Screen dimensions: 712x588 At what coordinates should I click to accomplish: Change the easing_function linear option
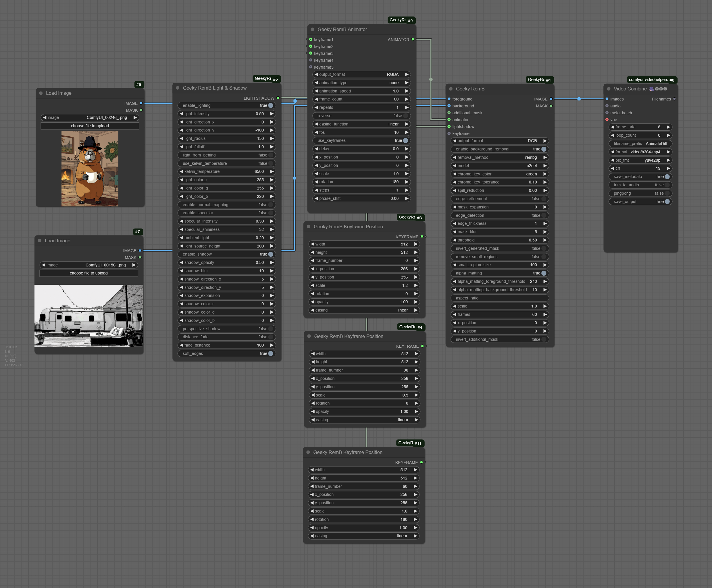click(393, 124)
